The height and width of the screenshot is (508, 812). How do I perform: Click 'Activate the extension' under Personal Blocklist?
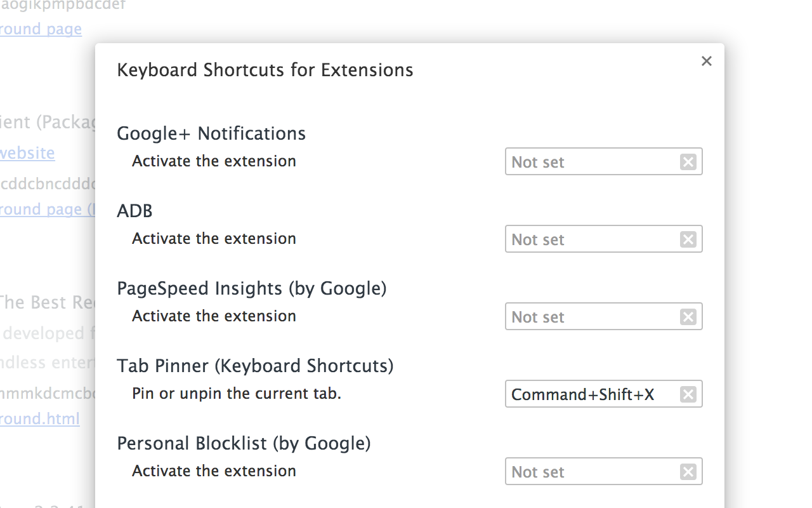click(x=214, y=471)
